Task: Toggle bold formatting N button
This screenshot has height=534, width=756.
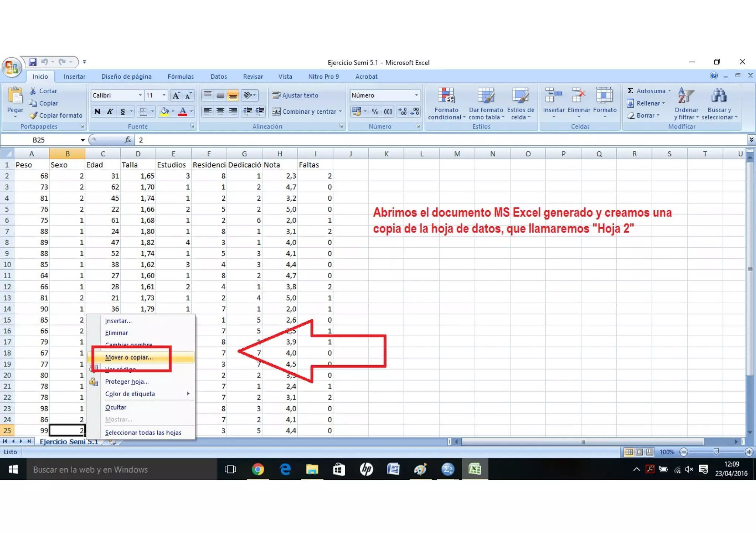Action: coord(97,111)
